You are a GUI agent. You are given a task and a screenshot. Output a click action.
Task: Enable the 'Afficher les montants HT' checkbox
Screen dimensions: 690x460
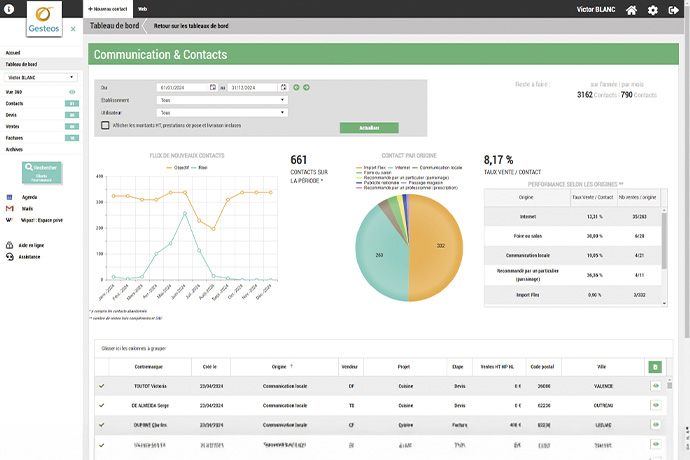click(106, 125)
